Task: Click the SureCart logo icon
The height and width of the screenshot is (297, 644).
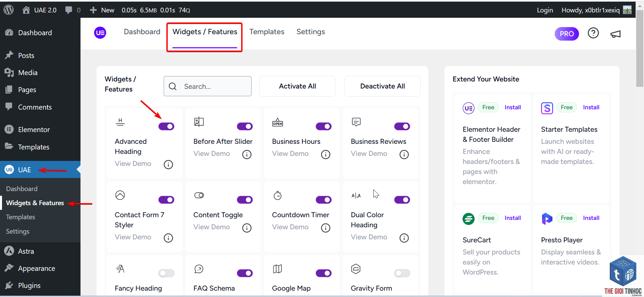Action: [x=469, y=219]
